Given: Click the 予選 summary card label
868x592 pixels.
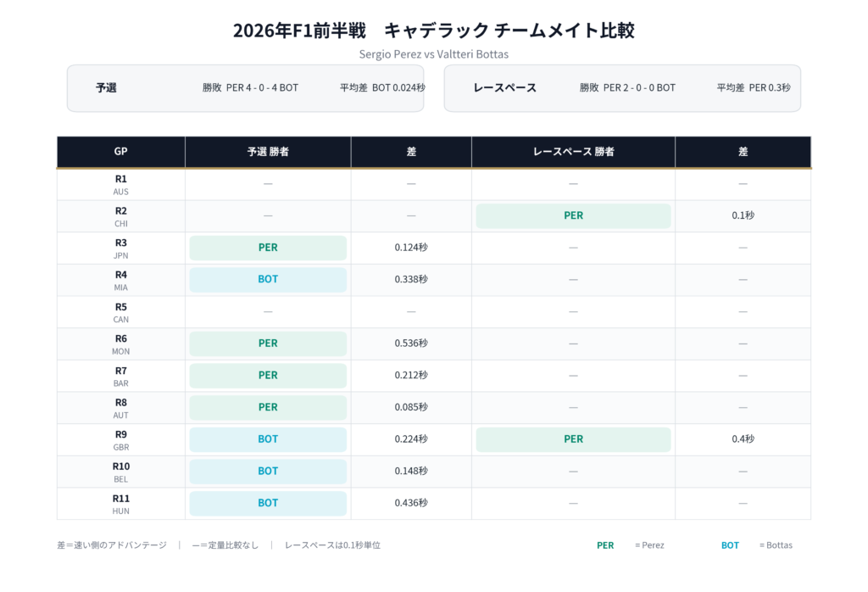Looking at the screenshot, I should pos(106,87).
